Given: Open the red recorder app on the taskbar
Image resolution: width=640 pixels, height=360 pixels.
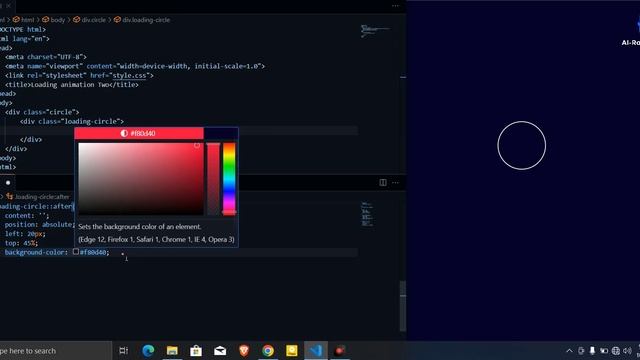Looking at the screenshot, I should tap(340, 351).
